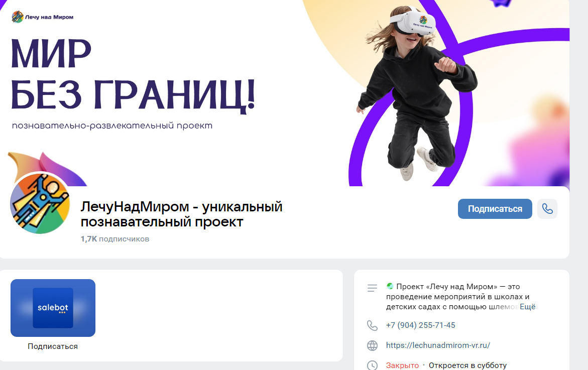Click the phone handset icon in info
This screenshot has width=588, height=370.
pyautogui.click(x=372, y=325)
